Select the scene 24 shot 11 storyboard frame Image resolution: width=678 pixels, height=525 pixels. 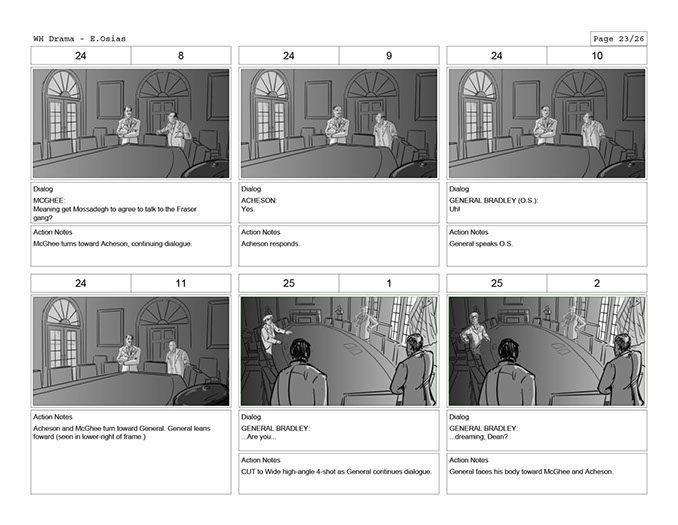click(131, 351)
